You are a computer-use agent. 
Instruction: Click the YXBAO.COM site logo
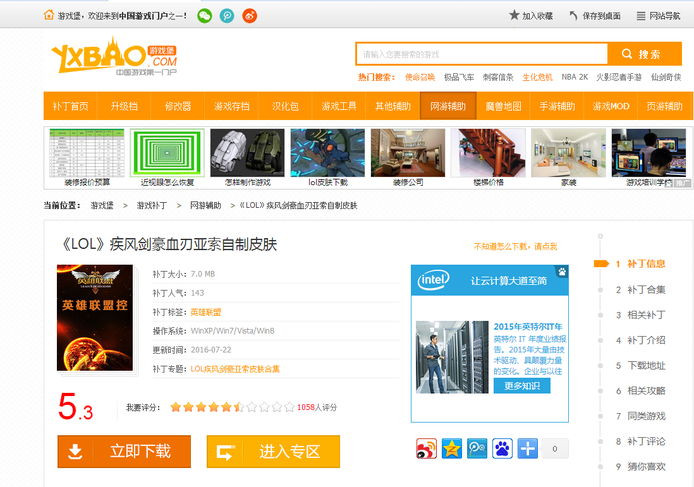[x=114, y=55]
